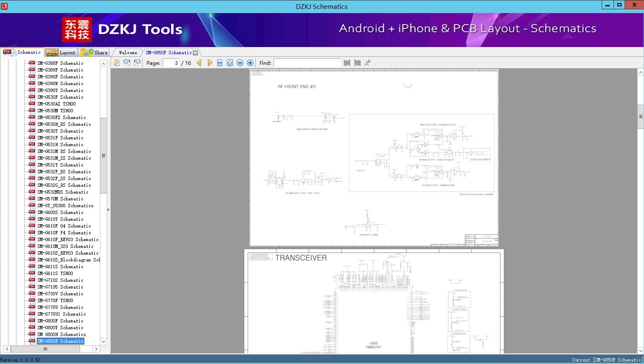Click the PDF icon beside SM-G7105 Schematic

click(x=32, y=286)
